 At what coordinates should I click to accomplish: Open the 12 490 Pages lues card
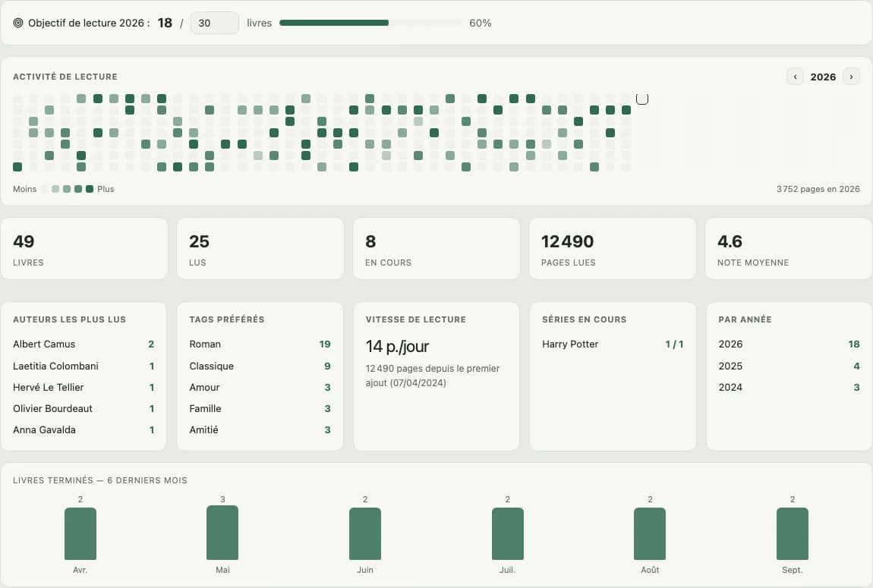point(613,249)
